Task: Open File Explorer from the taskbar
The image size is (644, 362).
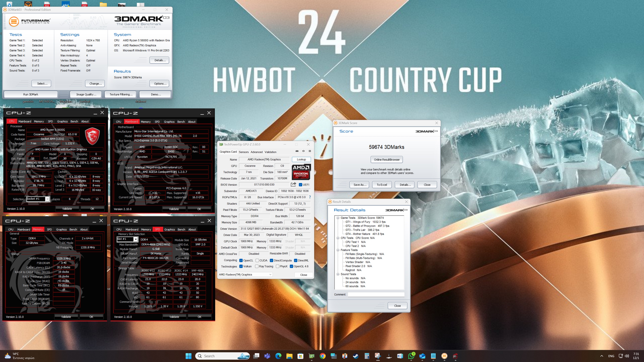Action: tap(289, 356)
